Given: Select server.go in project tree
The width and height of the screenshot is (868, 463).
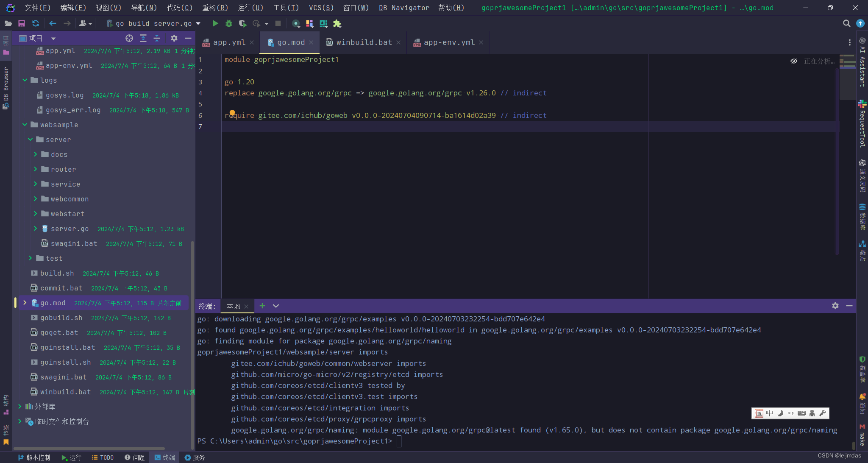Looking at the screenshot, I should pyautogui.click(x=70, y=229).
